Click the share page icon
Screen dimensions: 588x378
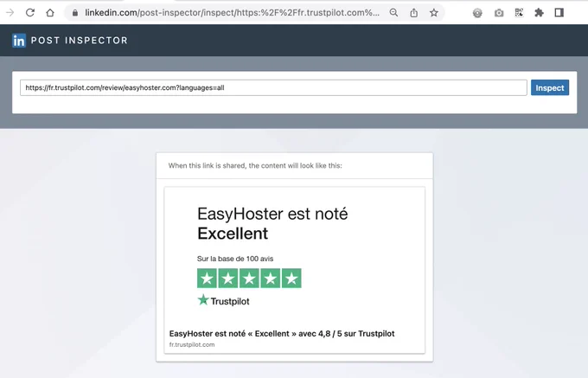(413, 13)
